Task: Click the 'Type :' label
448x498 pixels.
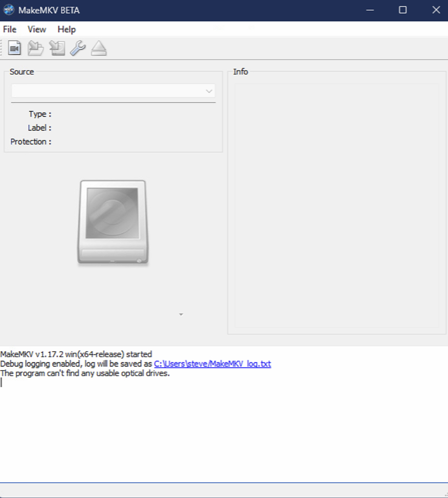Action: (40, 114)
